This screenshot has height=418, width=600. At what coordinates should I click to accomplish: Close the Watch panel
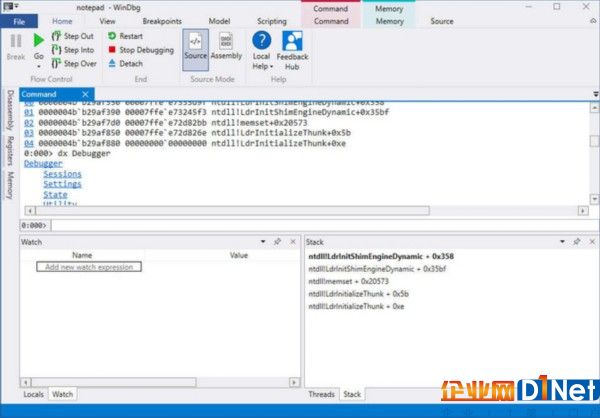(293, 242)
